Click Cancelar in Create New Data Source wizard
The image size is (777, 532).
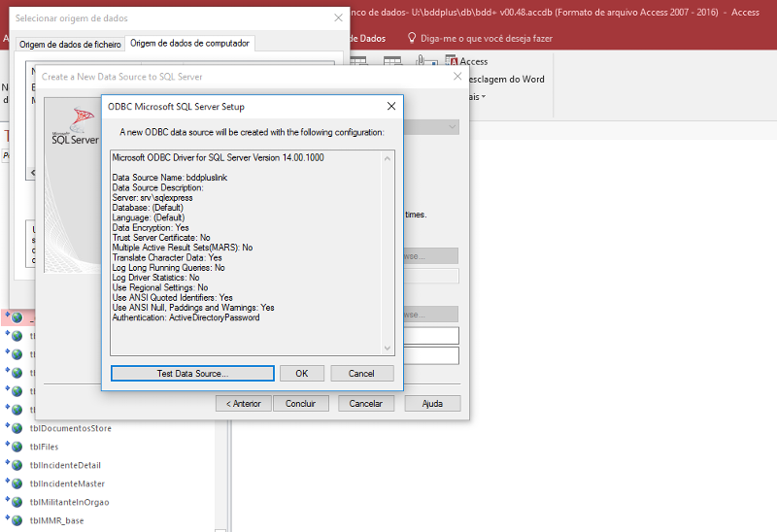pyautogui.click(x=366, y=403)
